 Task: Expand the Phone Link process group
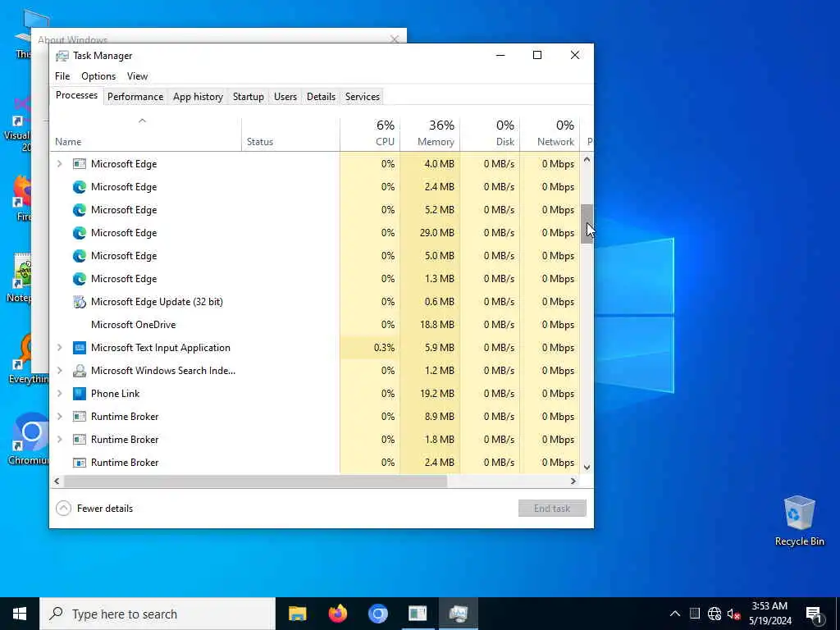(x=59, y=394)
